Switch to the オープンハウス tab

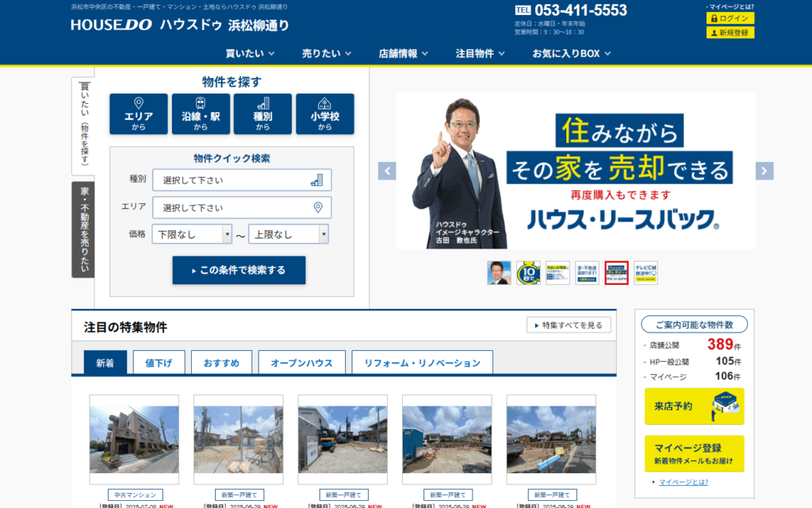tap(301, 362)
